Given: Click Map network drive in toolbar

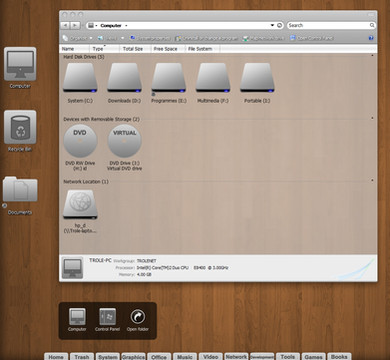Looking at the screenshot, I should (264, 38).
